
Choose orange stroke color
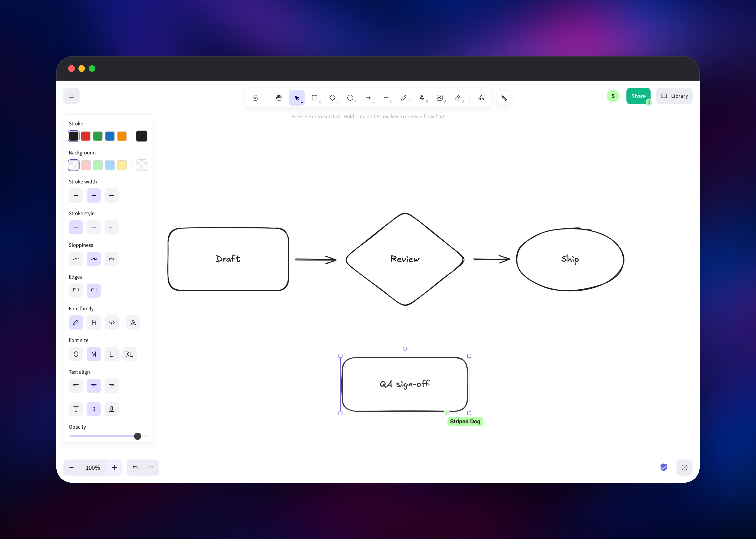tap(122, 136)
